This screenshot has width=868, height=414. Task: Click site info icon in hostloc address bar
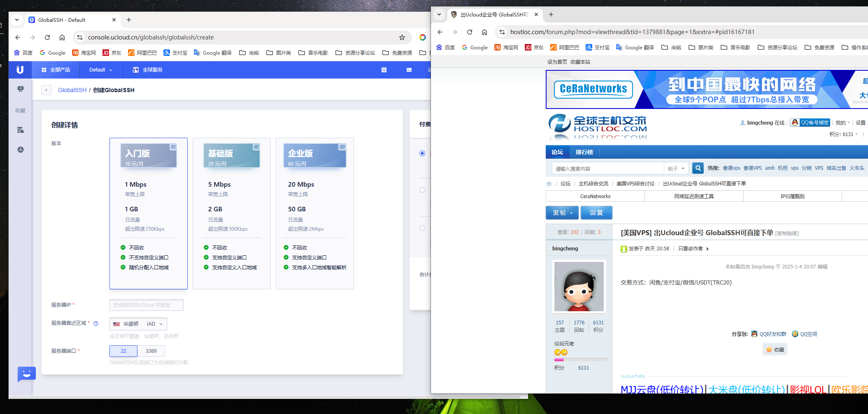click(502, 32)
